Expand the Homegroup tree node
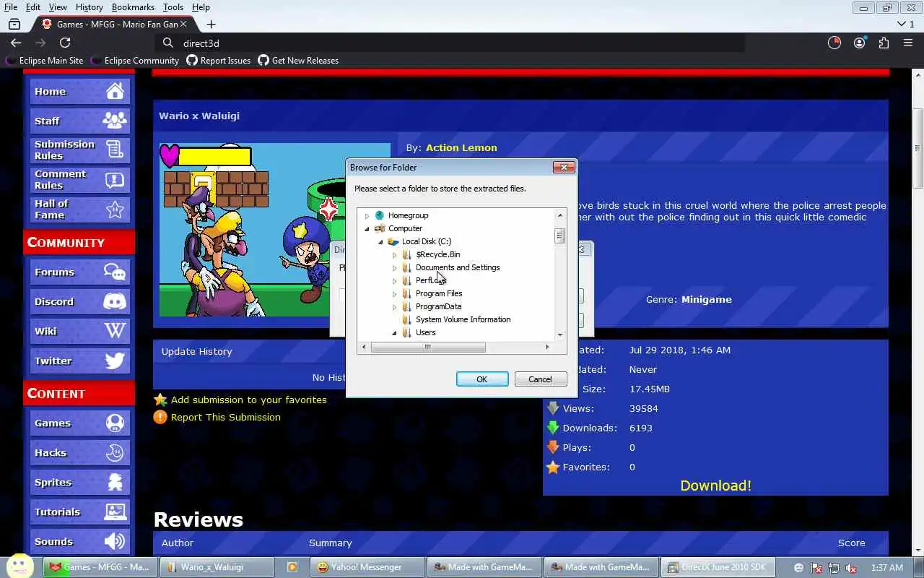Viewport: 924px width, 578px height. 367,215
